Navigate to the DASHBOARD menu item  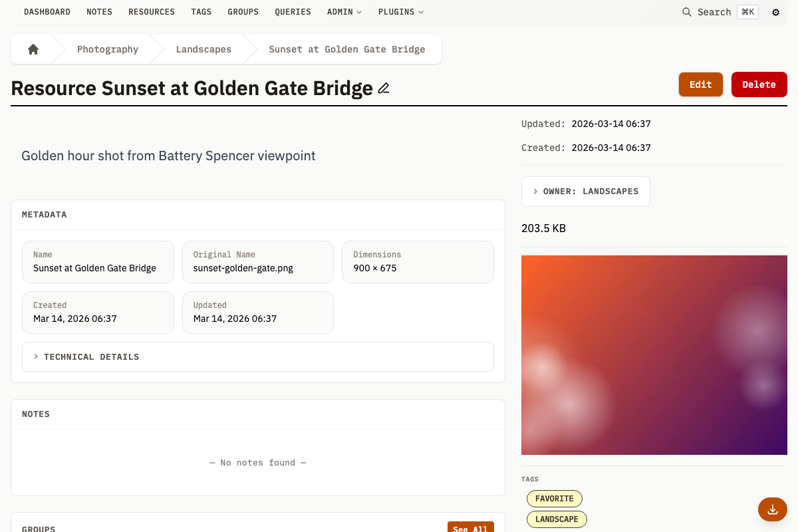click(x=47, y=11)
